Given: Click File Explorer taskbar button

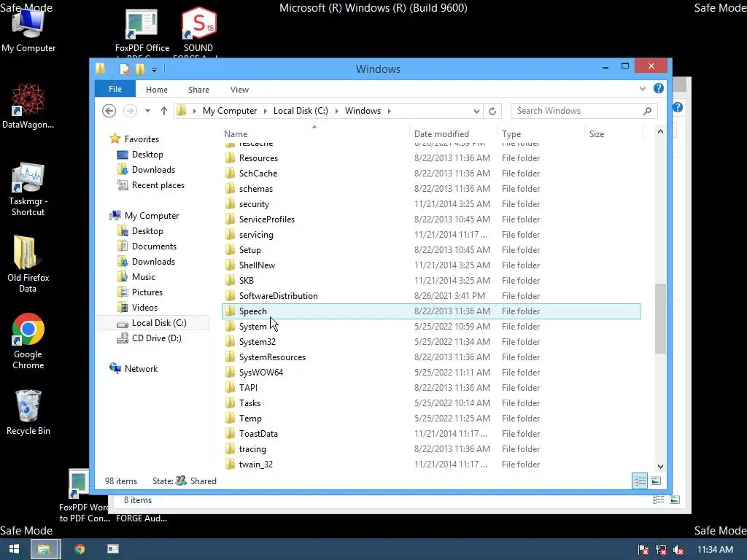Looking at the screenshot, I should tap(44, 549).
